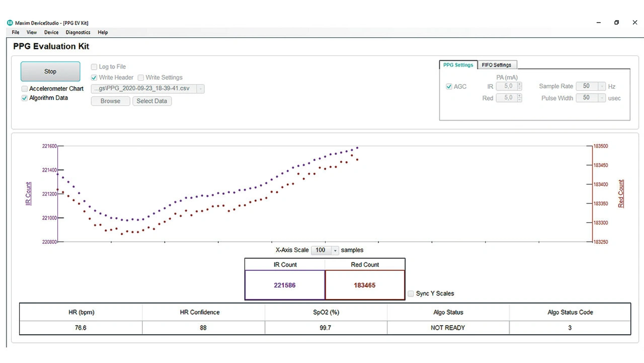This screenshot has height=363, width=644.
Task: Enable the Accelerometer Chart checkbox
Action: tap(25, 89)
